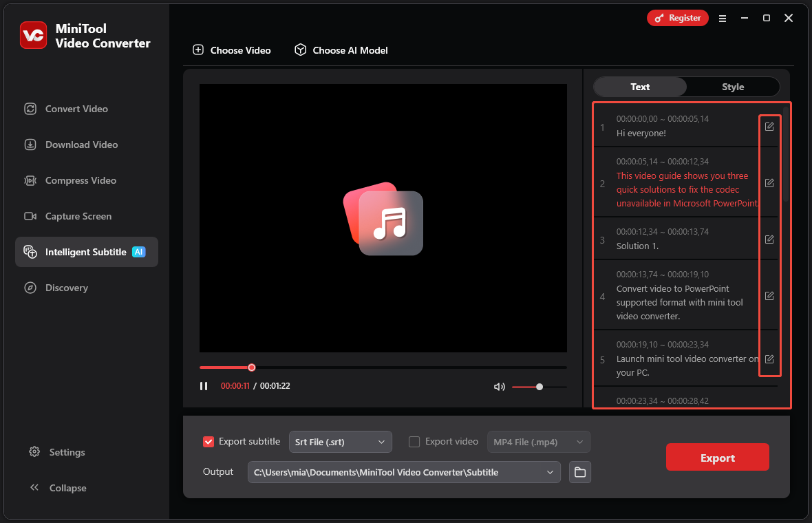Browse output folder with the folder icon

click(x=579, y=472)
